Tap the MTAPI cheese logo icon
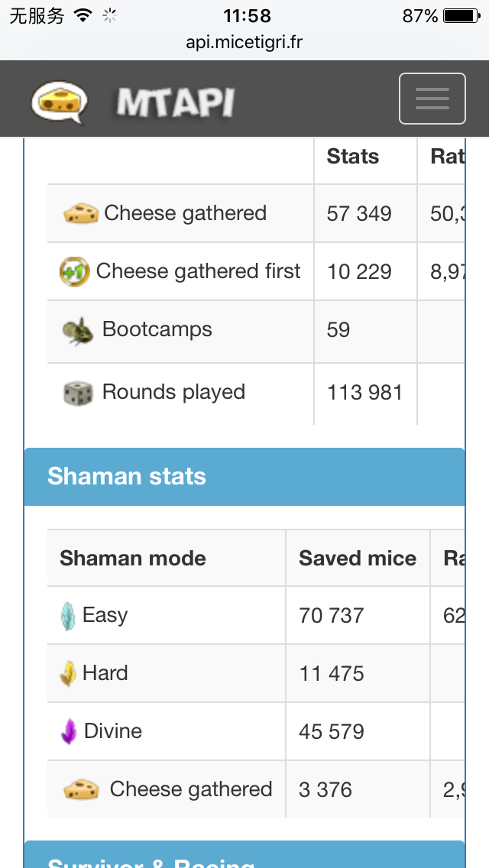The width and height of the screenshot is (489, 868). [59, 102]
